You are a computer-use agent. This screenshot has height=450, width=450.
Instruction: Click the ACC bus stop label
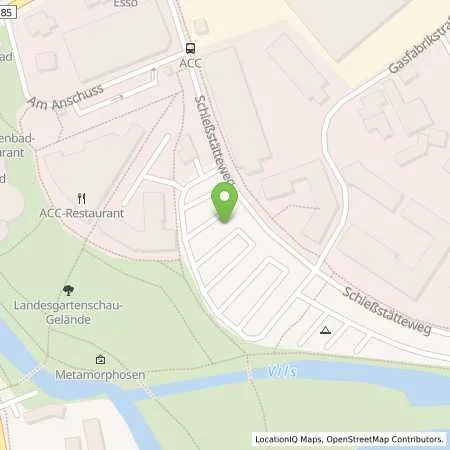[x=190, y=63]
